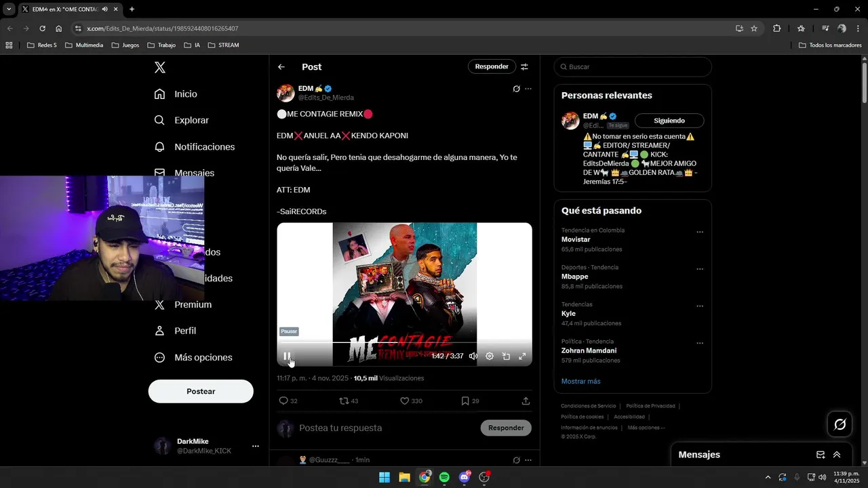
Task: Click the Buscar search field
Action: (x=633, y=67)
